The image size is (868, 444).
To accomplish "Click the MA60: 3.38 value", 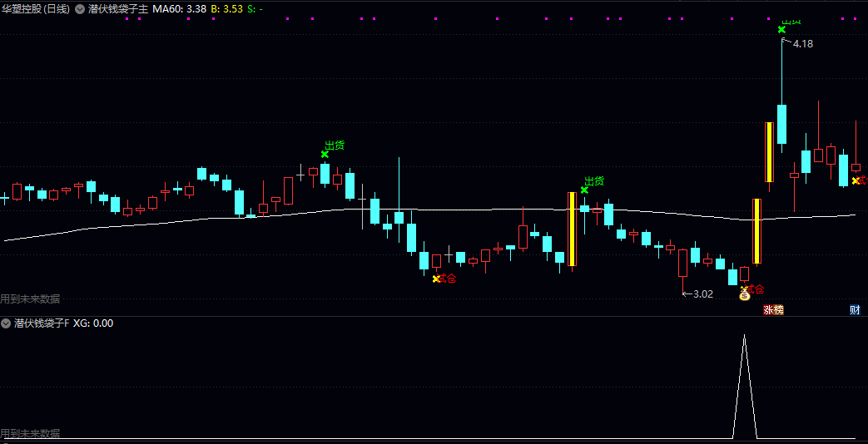I will 180,9.
